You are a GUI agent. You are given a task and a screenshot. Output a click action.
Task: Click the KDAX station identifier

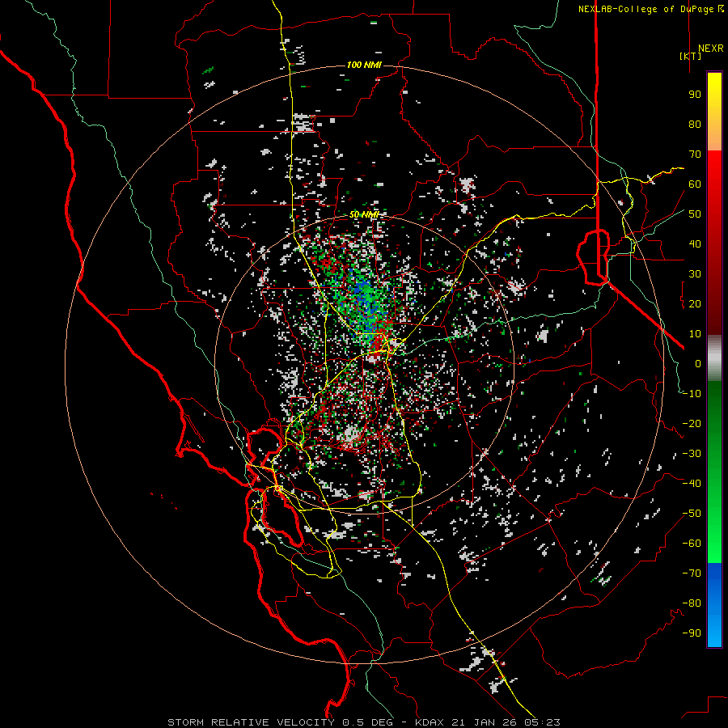click(x=430, y=722)
